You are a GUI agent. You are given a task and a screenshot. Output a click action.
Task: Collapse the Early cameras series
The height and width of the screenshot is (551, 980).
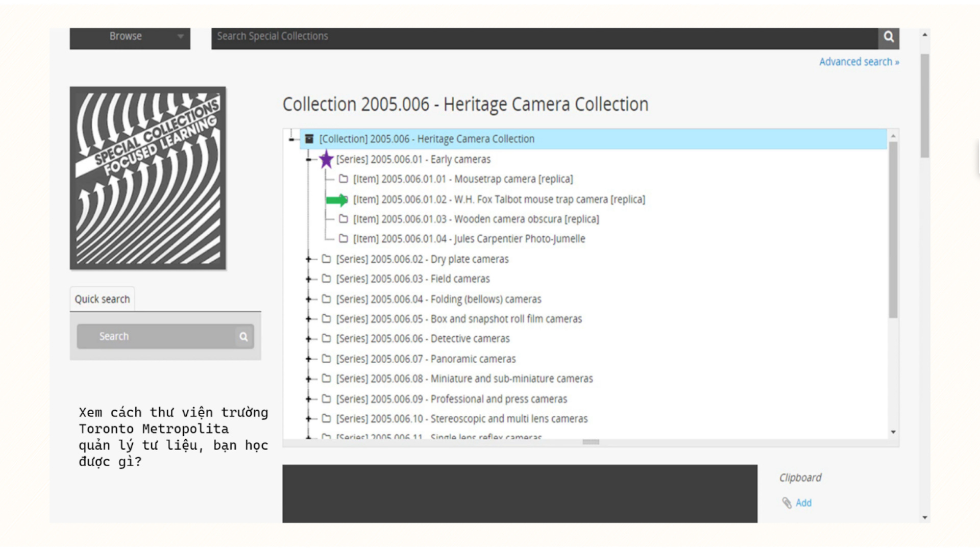click(x=308, y=160)
